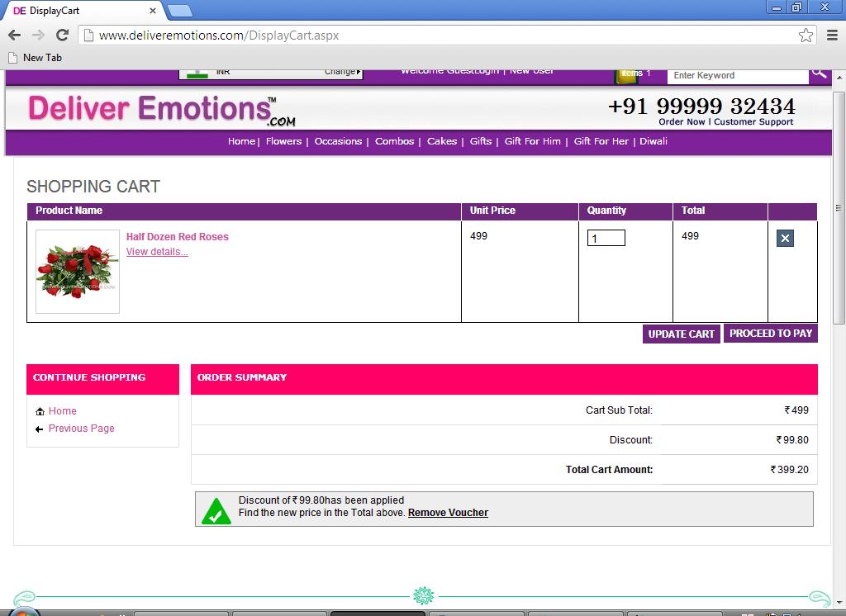Open the INR currency Change dropdown
Viewport: 846px width, 616px height.
(x=342, y=73)
